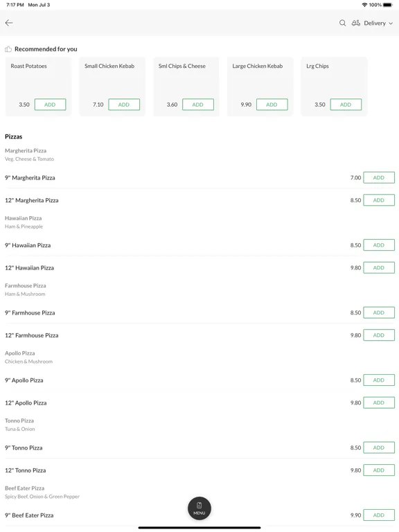This screenshot has width=399, height=532.
Task: Open the Delivery mode selector
Action: [x=372, y=23]
